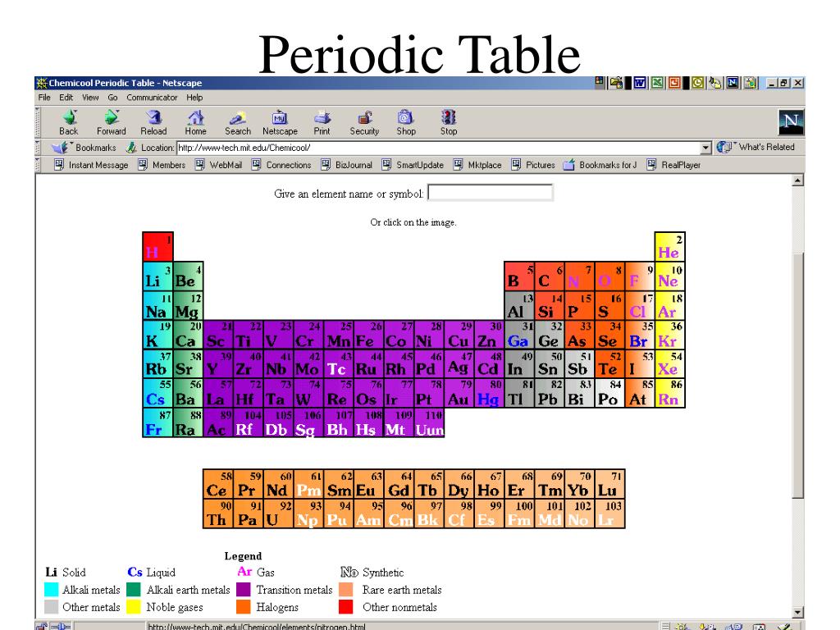The height and width of the screenshot is (630, 840).
Task: Click the Mercury (Hg) element cell
Action: coord(488,394)
